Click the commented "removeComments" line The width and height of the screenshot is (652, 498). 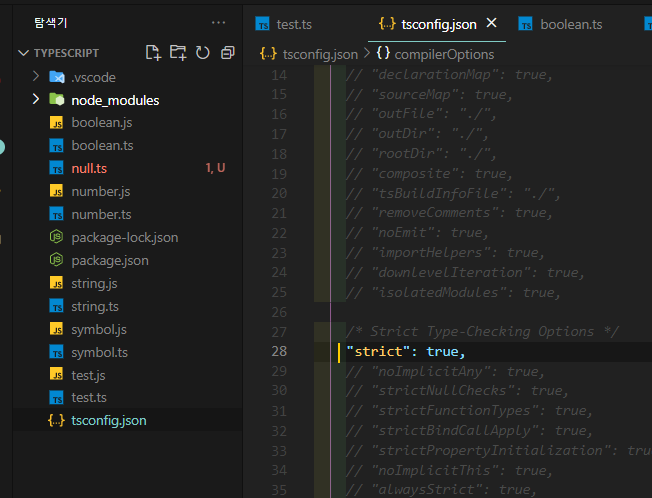(x=449, y=213)
